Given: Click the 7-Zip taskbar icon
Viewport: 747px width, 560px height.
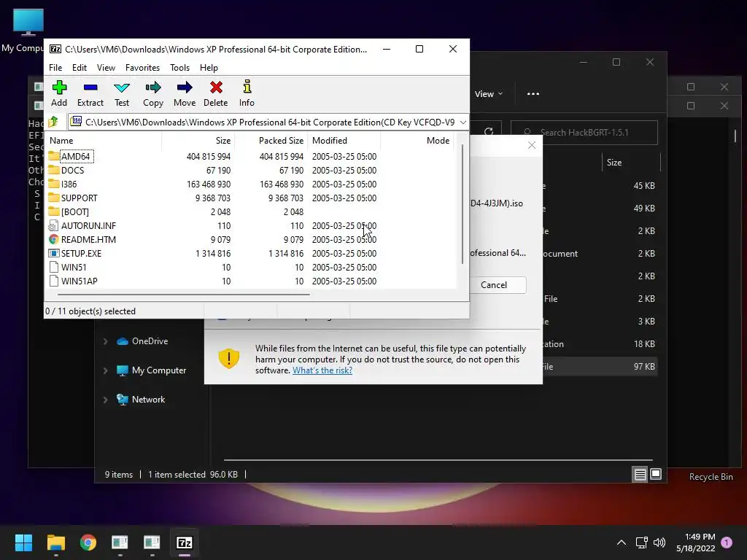Looking at the screenshot, I should tap(185, 542).
